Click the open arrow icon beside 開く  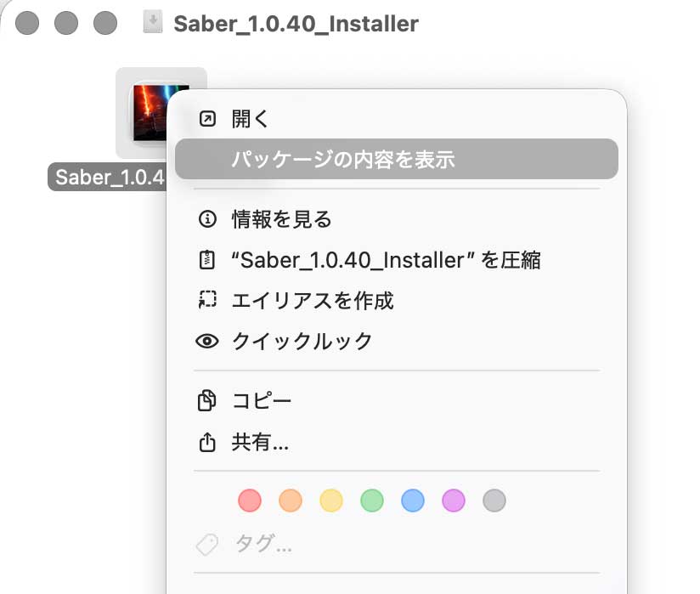(x=206, y=118)
